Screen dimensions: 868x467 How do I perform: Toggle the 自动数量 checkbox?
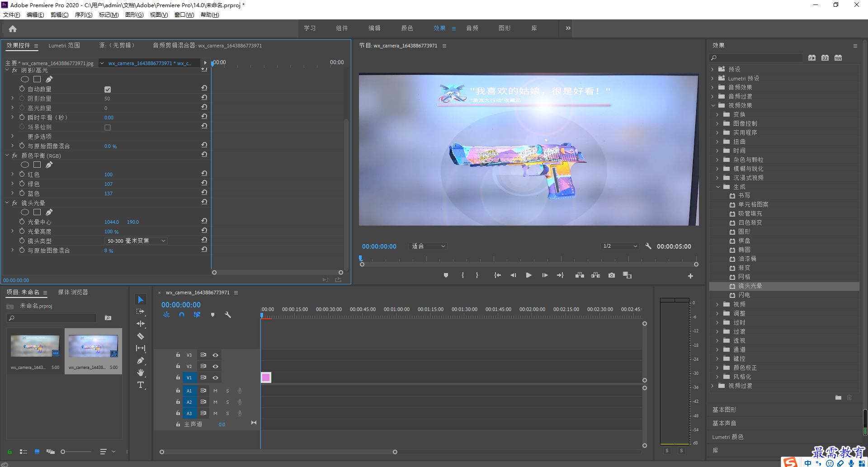point(108,90)
